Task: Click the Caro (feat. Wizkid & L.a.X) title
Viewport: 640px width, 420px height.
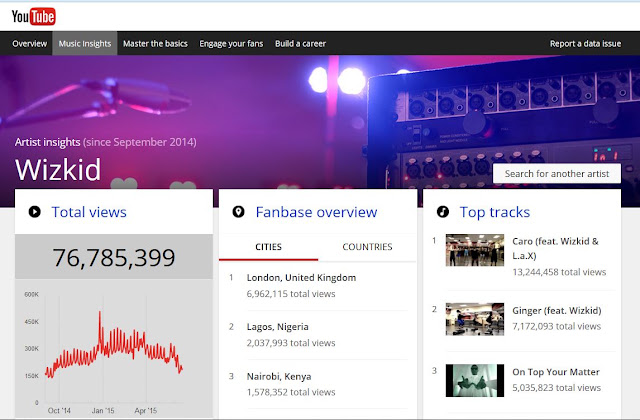Action: coord(556,248)
